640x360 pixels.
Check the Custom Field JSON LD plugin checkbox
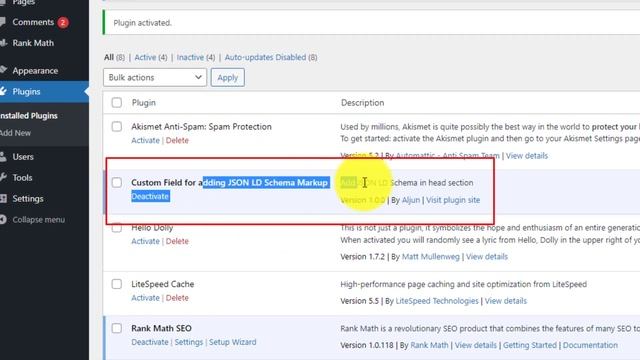click(117, 182)
